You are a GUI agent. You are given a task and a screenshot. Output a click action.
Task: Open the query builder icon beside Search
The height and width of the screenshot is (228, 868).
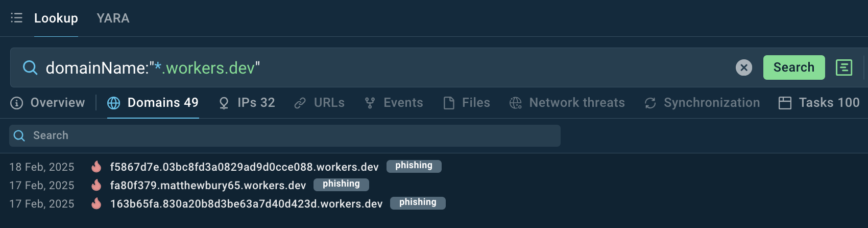(844, 67)
